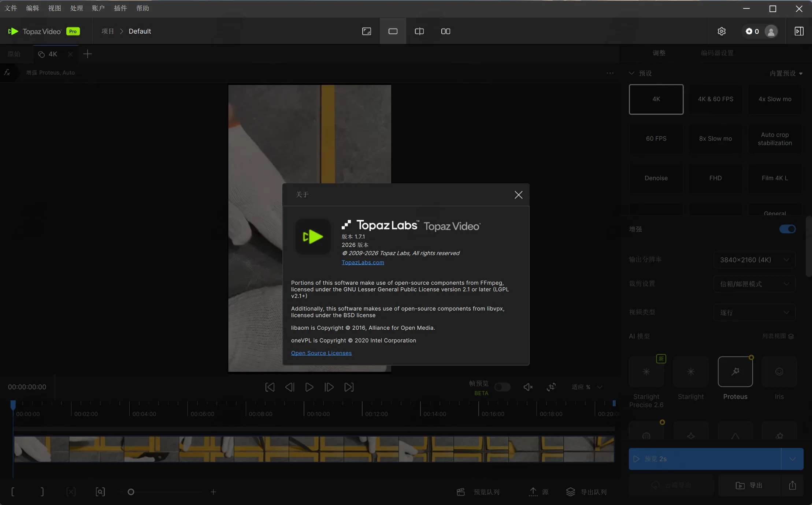Screen dimensions: 812x505
Task: Jump to the first frame
Action: pos(270,387)
